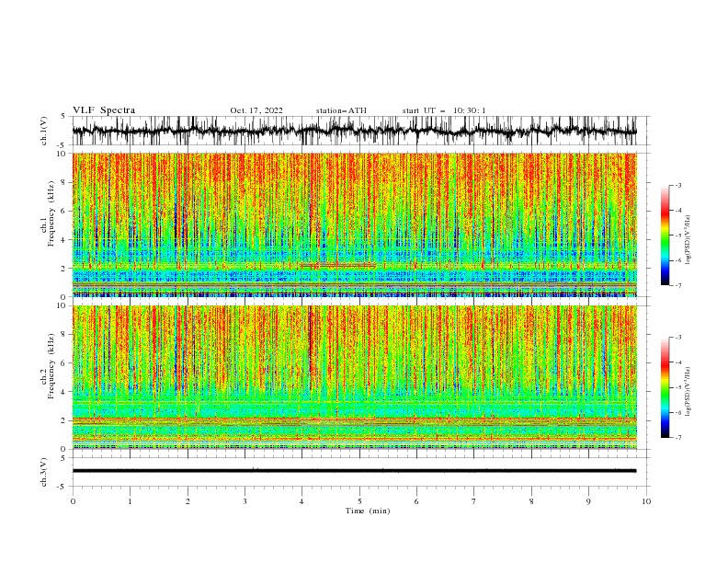Click the ch.1 'Frequency (kHz)' axis label
This screenshot has height=563, width=728.
(51, 213)
